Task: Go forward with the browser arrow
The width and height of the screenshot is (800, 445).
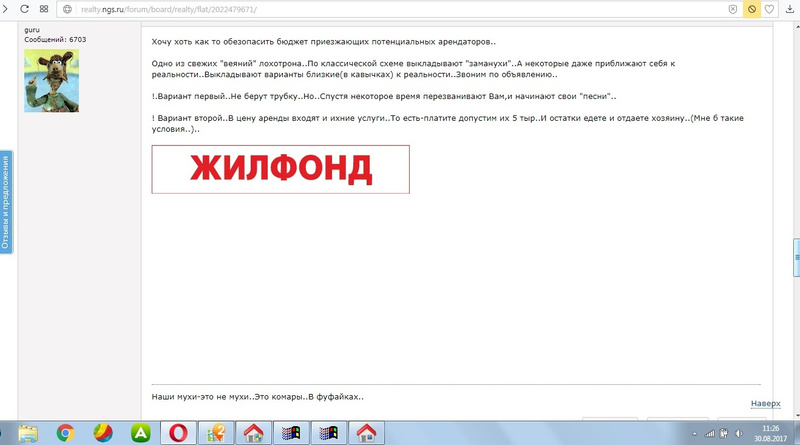Action: [x=5, y=9]
